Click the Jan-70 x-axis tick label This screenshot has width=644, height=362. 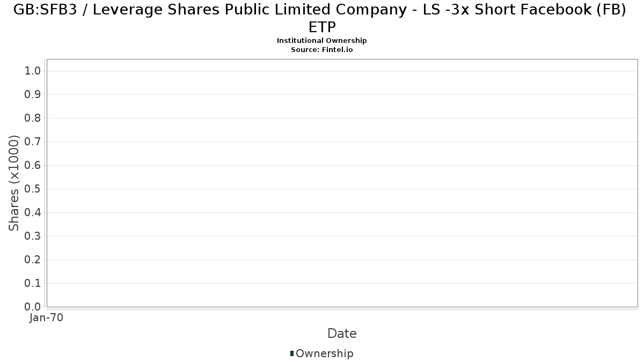[x=47, y=317]
